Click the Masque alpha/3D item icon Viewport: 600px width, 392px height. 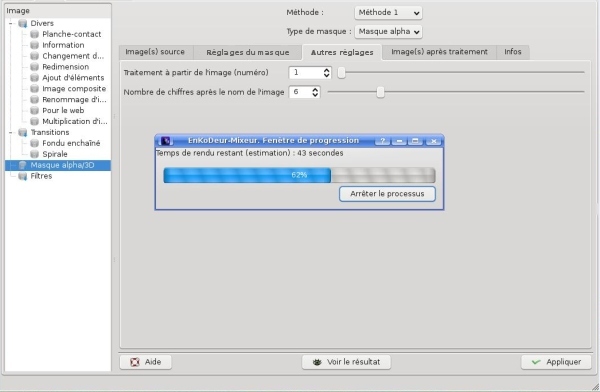(x=23, y=165)
